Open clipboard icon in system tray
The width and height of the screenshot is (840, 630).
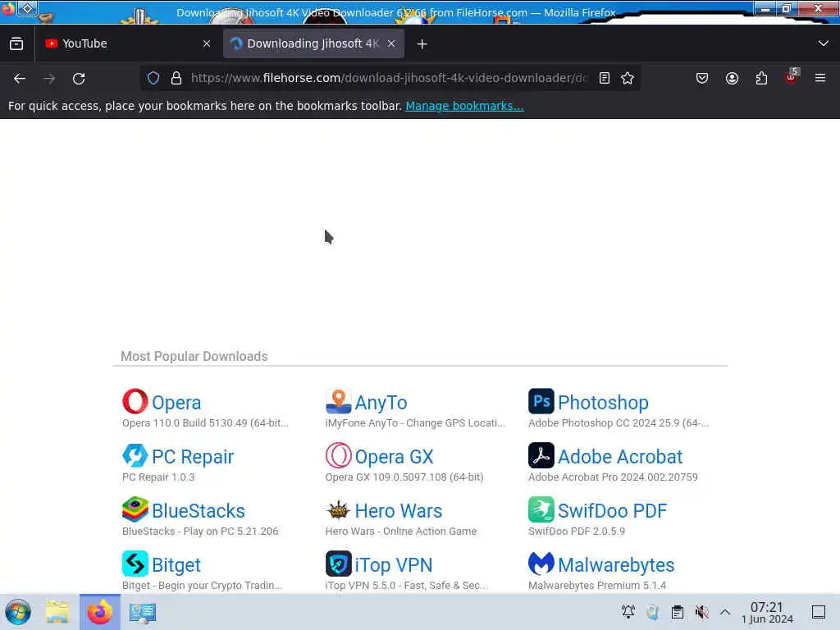[x=677, y=612]
